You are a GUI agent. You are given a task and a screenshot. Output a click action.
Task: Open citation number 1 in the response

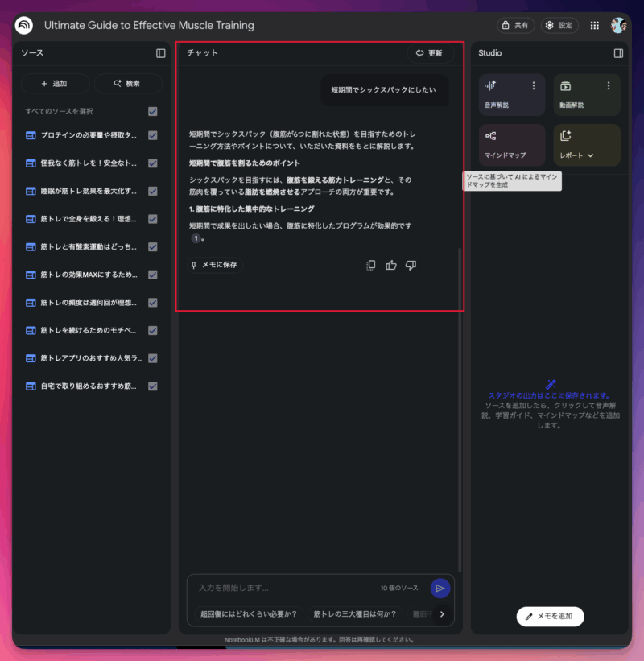click(x=196, y=238)
